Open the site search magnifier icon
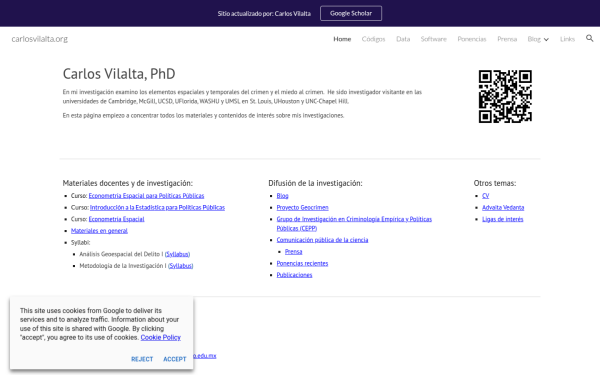Viewport: 600px width, 375px height. [589, 38]
